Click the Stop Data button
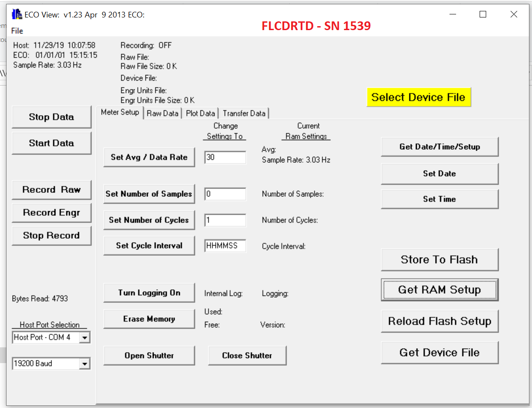This screenshot has width=532, height=408. coord(51,117)
